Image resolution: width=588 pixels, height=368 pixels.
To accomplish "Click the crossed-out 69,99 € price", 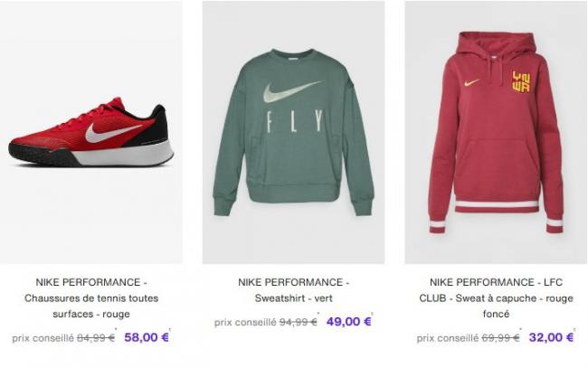I will point(501,338).
